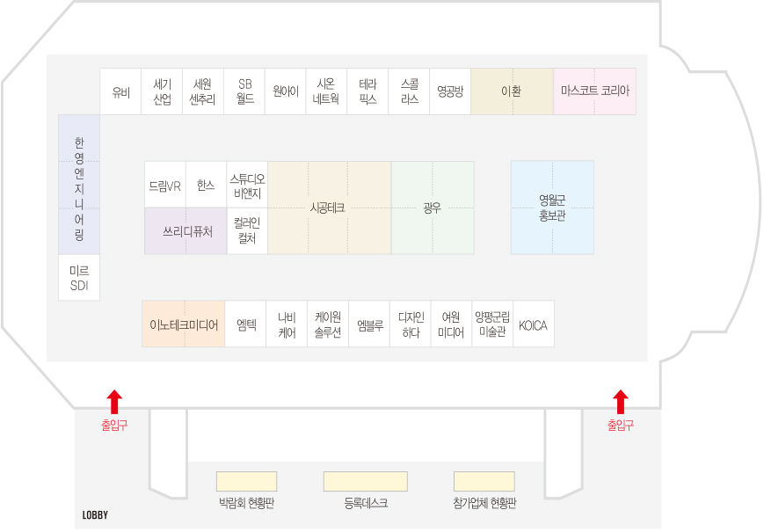Select the yellow 박람회 현황판 board

click(246, 481)
